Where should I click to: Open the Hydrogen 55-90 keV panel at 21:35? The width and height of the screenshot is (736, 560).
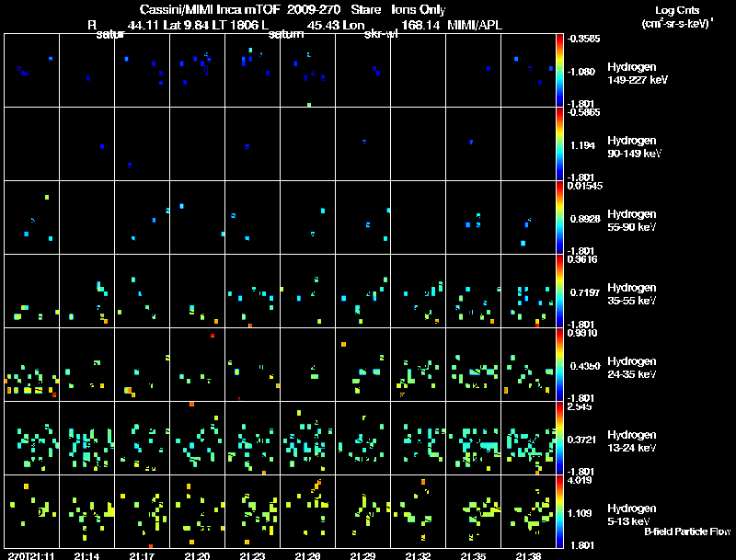pos(473,218)
